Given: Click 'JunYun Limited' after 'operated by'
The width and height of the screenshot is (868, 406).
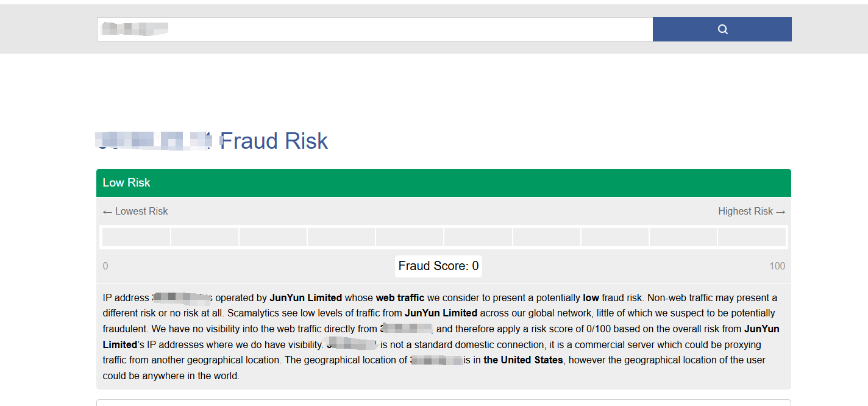Looking at the screenshot, I should coord(305,298).
